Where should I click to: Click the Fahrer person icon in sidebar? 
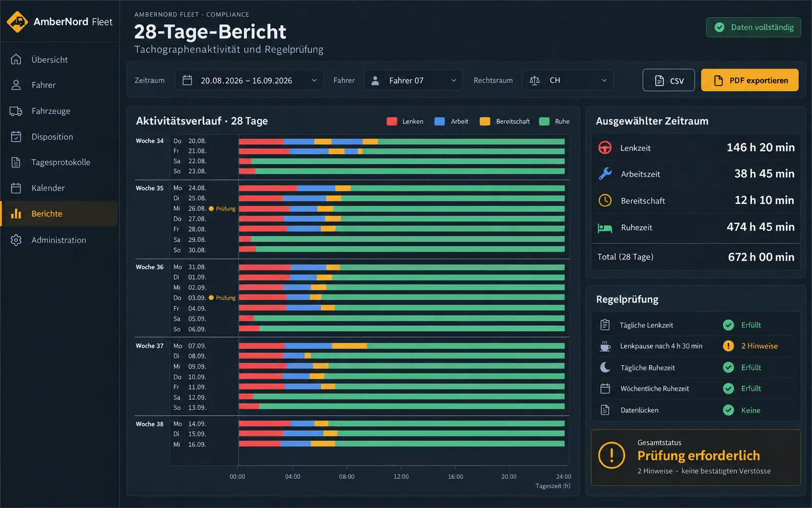point(16,85)
